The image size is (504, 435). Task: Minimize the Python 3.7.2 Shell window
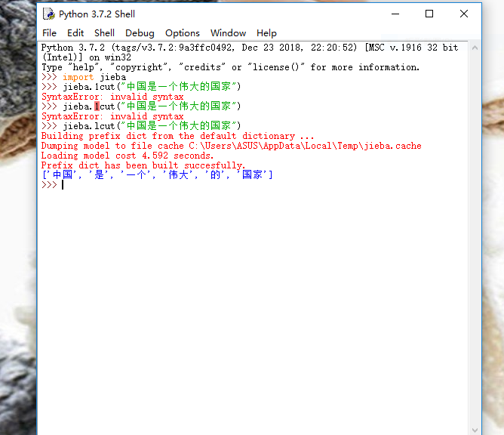pos(395,14)
